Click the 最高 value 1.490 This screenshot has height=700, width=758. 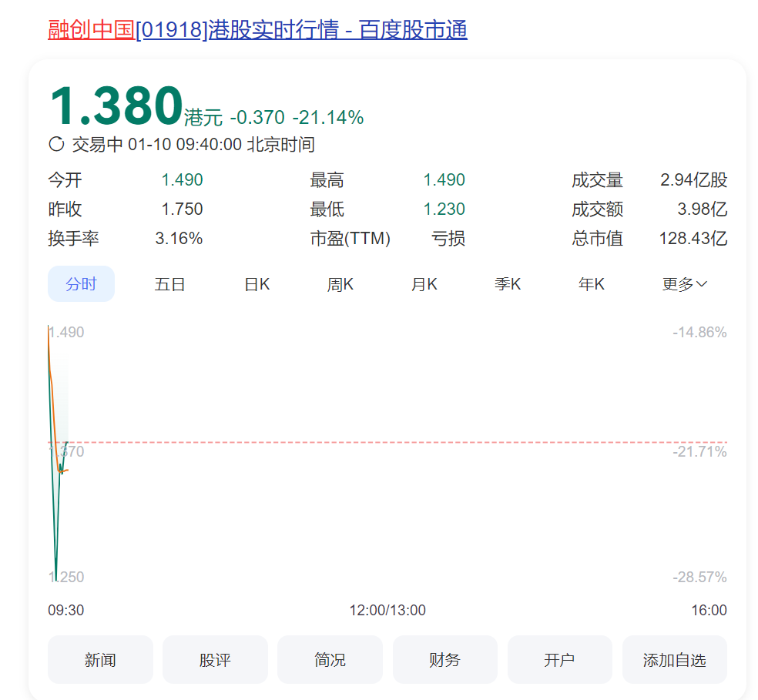pyautogui.click(x=444, y=180)
